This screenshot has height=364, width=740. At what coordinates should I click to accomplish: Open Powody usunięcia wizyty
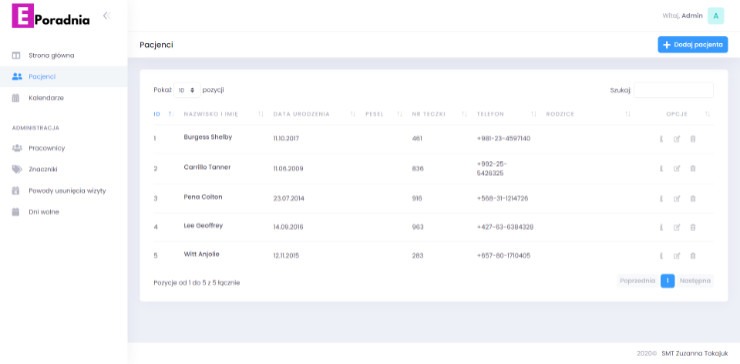(x=67, y=191)
